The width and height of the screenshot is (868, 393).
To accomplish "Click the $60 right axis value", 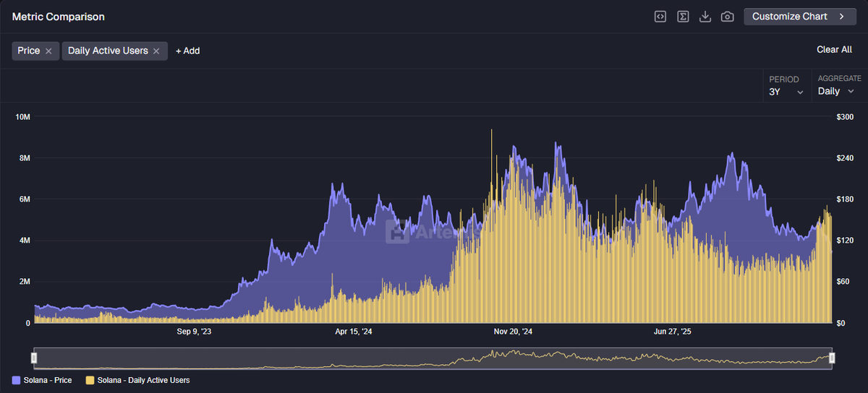I will tap(843, 282).
